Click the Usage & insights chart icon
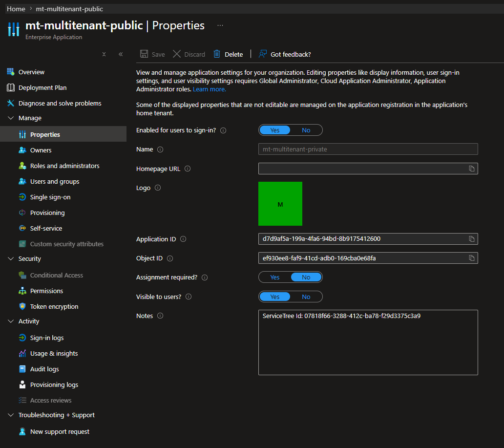Viewport: 504px width, 448px height. click(x=22, y=353)
